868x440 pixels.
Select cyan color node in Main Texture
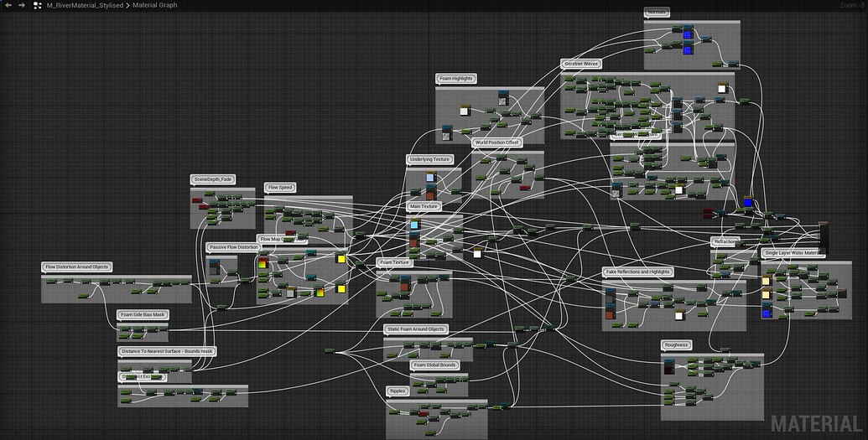(414, 224)
